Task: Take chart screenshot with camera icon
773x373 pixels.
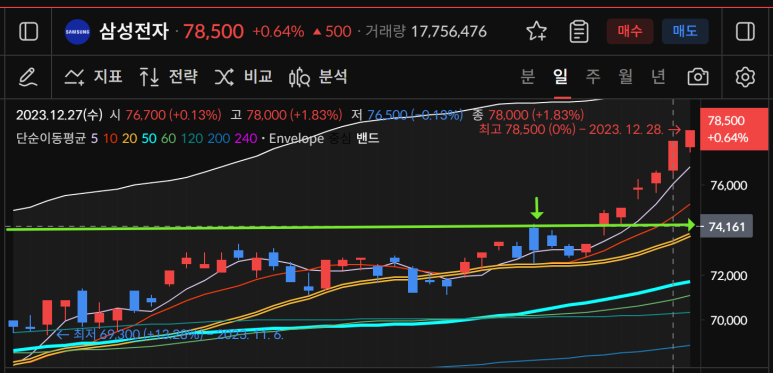Action: (x=698, y=77)
